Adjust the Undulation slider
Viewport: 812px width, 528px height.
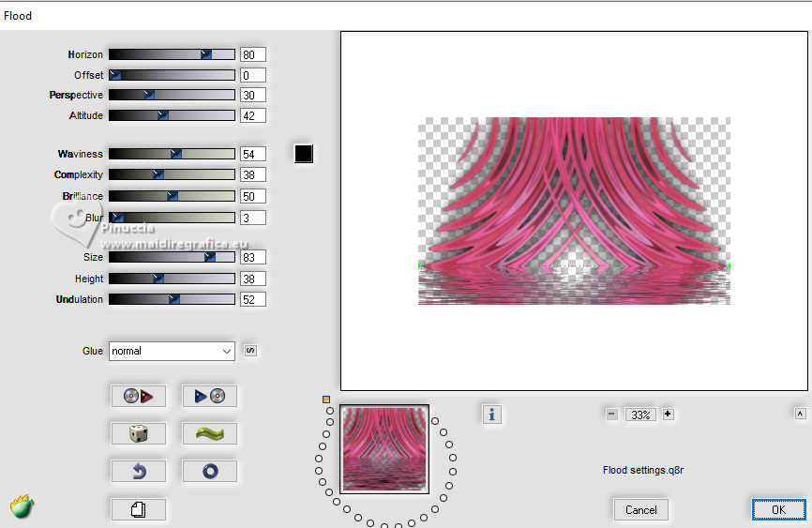pyautogui.click(x=172, y=299)
